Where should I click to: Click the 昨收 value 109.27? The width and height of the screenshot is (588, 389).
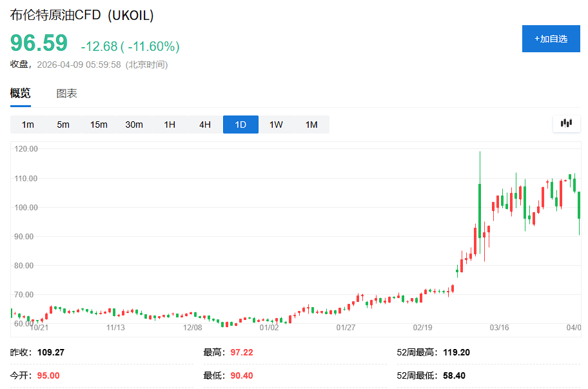coord(51,352)
